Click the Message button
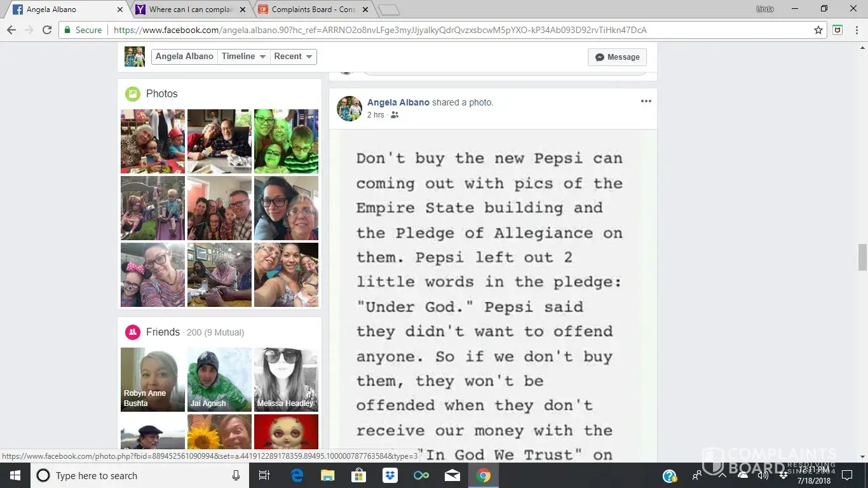868x488 pixels. tap(617, 57)
